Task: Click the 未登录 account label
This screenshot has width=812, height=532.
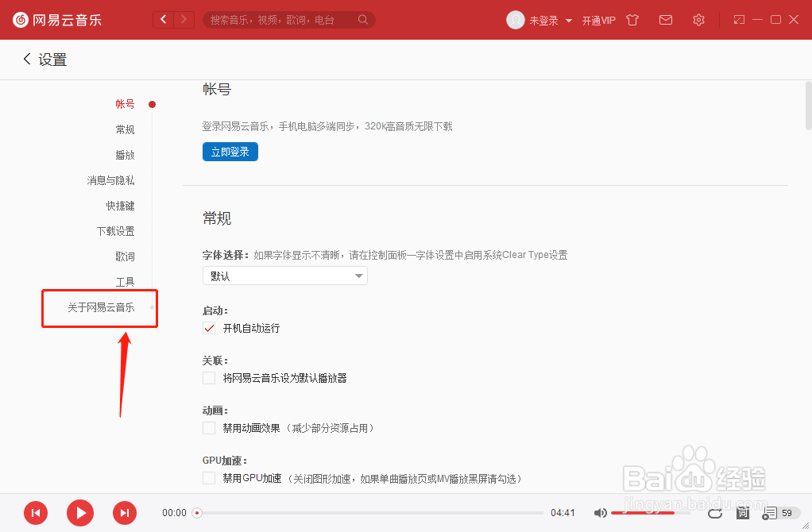Action: pos(543,20)
